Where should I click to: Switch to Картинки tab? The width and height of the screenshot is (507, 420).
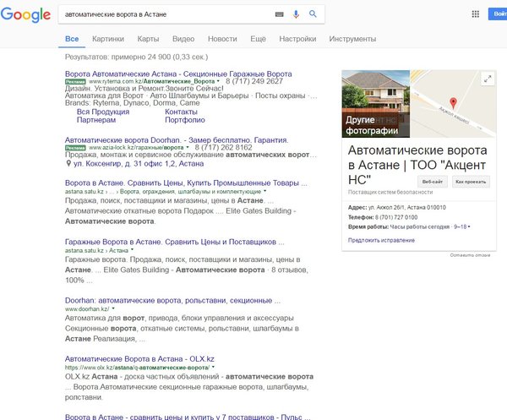108,39
